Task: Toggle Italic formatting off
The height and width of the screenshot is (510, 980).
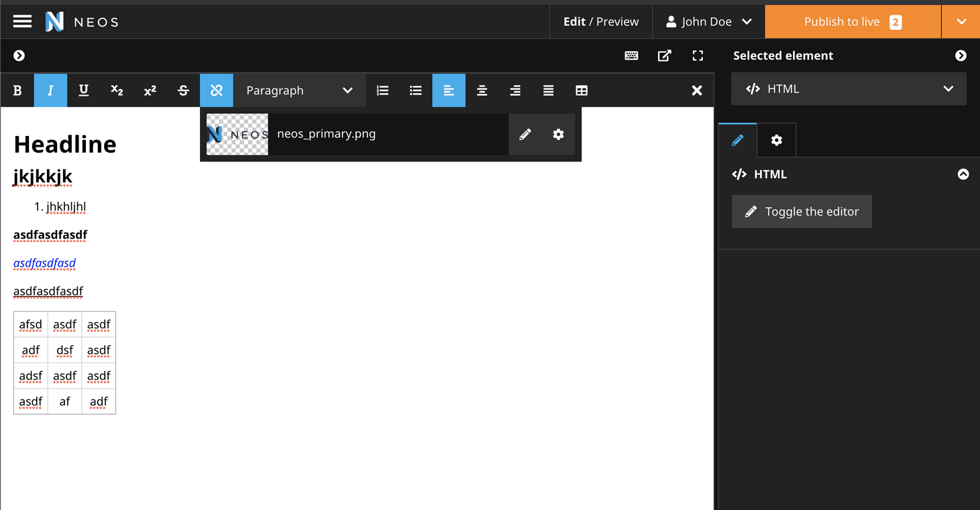Action: [50, 90]
